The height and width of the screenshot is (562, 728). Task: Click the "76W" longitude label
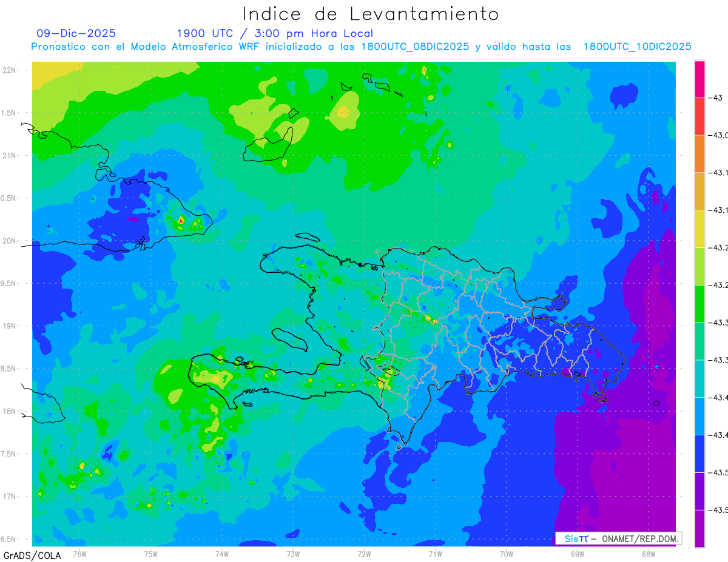pyautogui.click(x=79, y=554)
